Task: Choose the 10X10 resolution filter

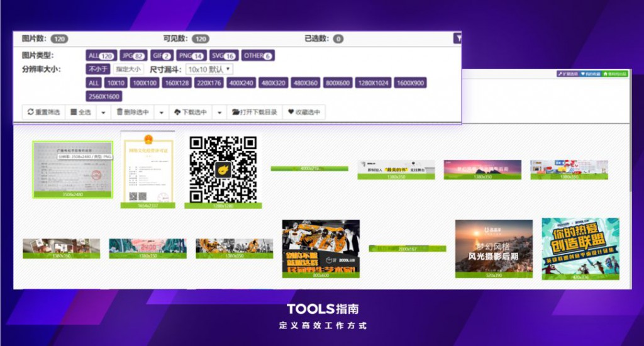Action: pyautogui.click(x=116, y=83)
